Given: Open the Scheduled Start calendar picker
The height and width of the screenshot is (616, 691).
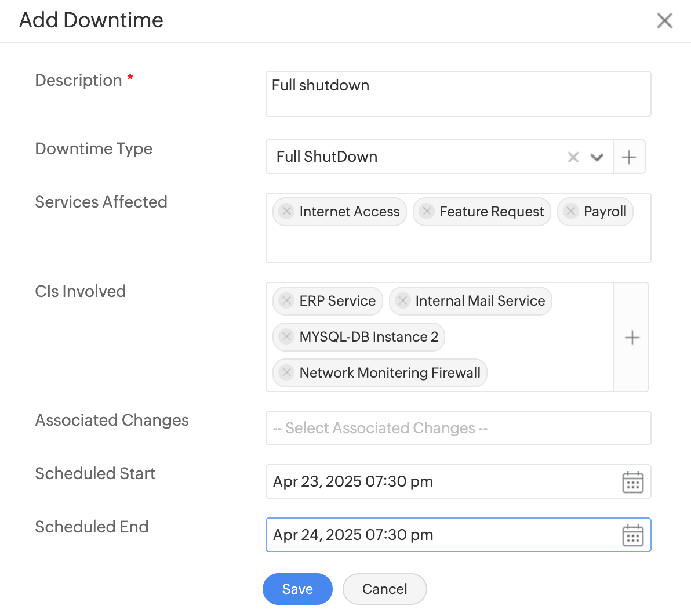Looking at the screenshot, I should 632,482.
